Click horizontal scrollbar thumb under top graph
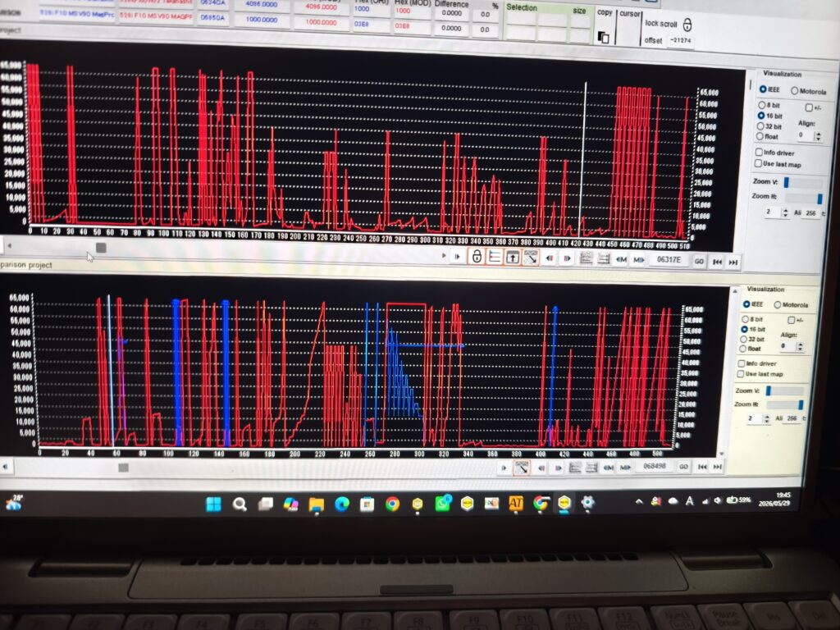The image size is (840, 630). point(101,248)
